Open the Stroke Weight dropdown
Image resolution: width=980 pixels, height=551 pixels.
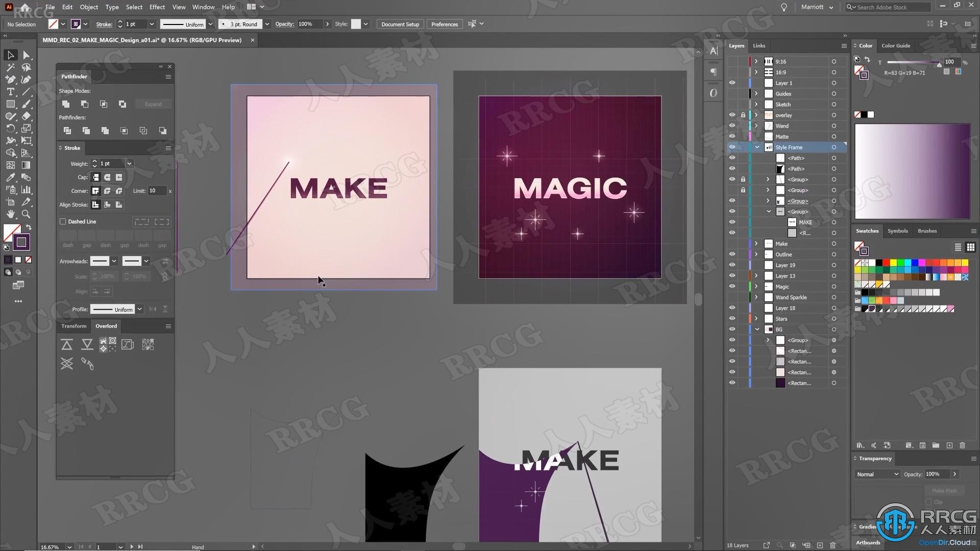pyautogui.click(x=129, y=163)
